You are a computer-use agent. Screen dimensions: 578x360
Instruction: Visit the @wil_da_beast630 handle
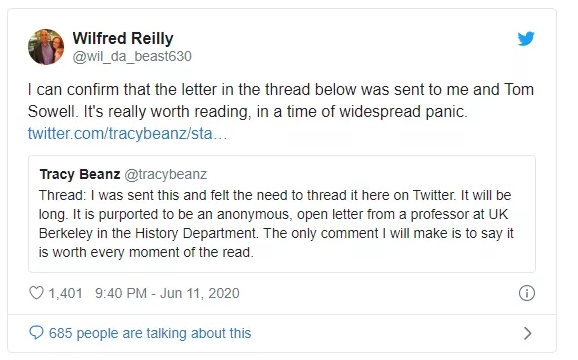(132, 56)
